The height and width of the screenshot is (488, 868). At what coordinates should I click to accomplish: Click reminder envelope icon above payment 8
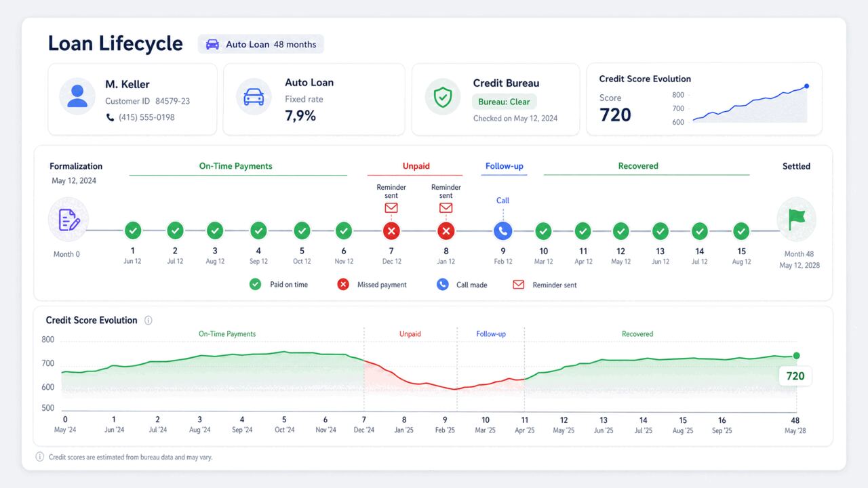click(446, 208)
